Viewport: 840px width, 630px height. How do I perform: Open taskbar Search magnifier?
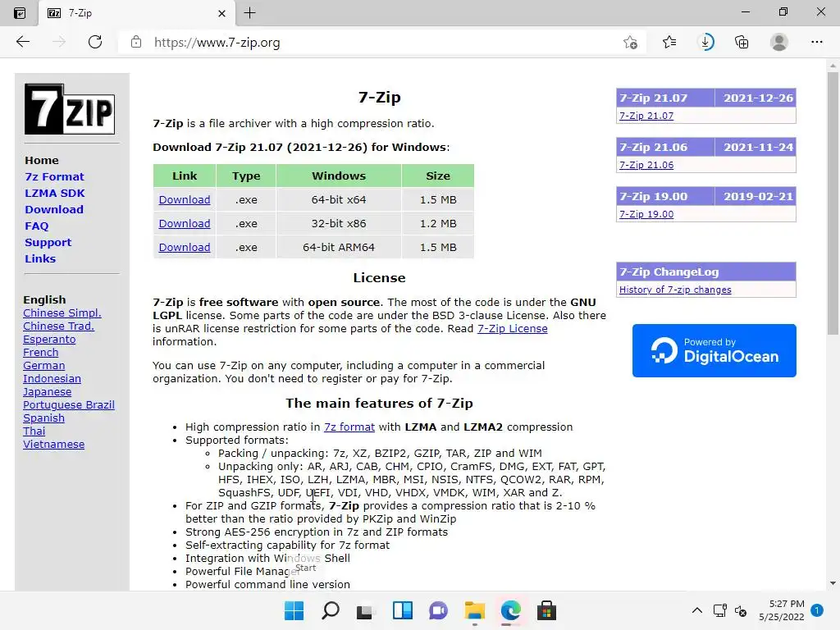(x=330, y=610)
